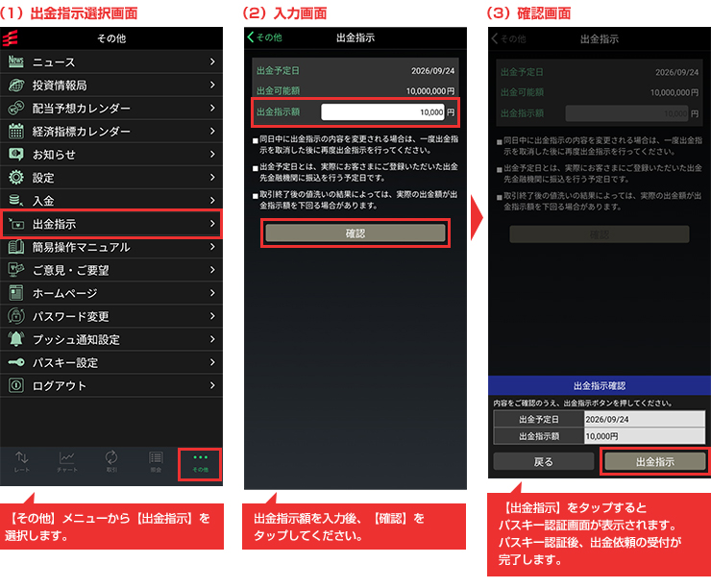Open the 照会 tab in the bottom bar
The width and height of the screenshot is (711, 588).
[156, 462]
